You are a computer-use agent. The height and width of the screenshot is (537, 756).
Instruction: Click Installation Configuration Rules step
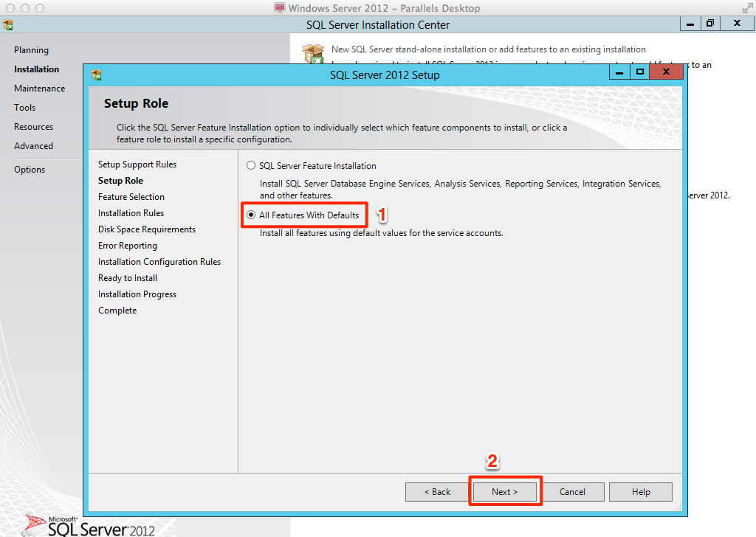click(159, 262)
